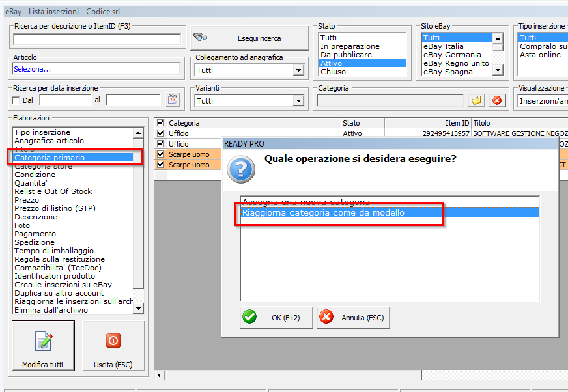Click the Elaborazioni list scroll-up arrow
Screen dimensions: 568x392
[x=138, y=133]
